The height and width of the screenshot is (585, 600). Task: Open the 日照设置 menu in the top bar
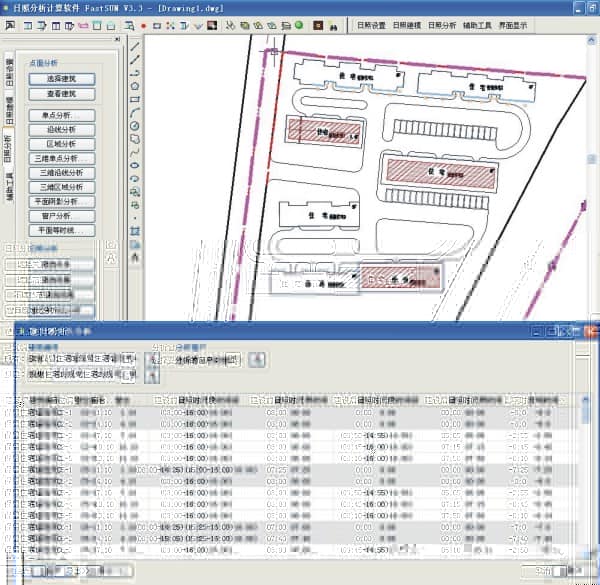coord(371,25)
